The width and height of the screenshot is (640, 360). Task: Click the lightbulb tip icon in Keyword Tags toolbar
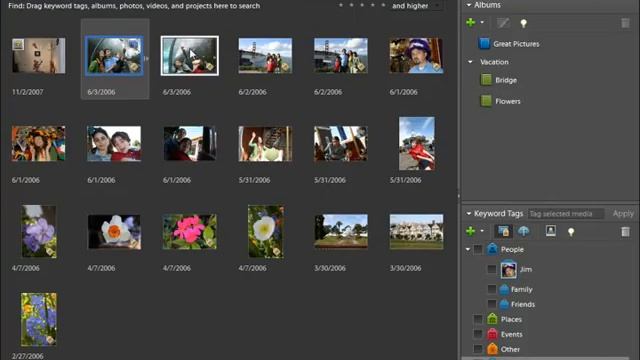(571, 232)
